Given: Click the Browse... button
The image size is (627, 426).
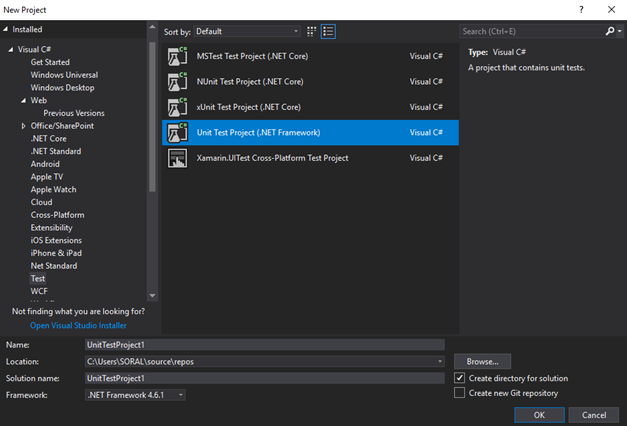Looking at the screenshot, I should [482, 362].
